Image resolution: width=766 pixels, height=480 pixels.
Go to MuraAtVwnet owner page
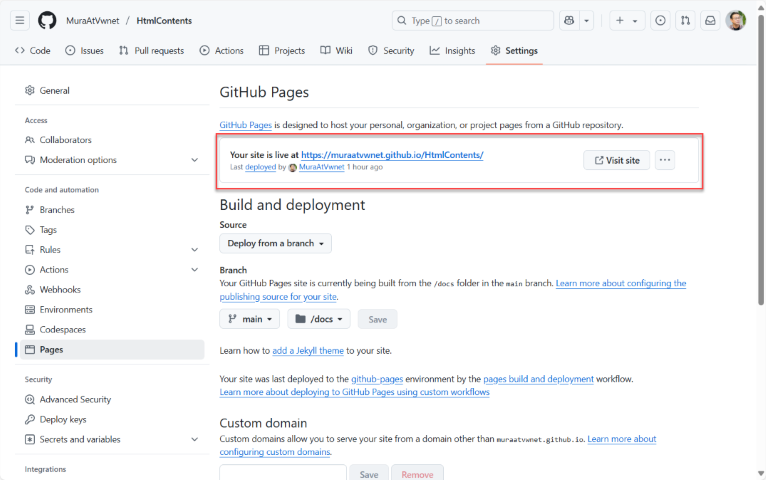point(92,21)
